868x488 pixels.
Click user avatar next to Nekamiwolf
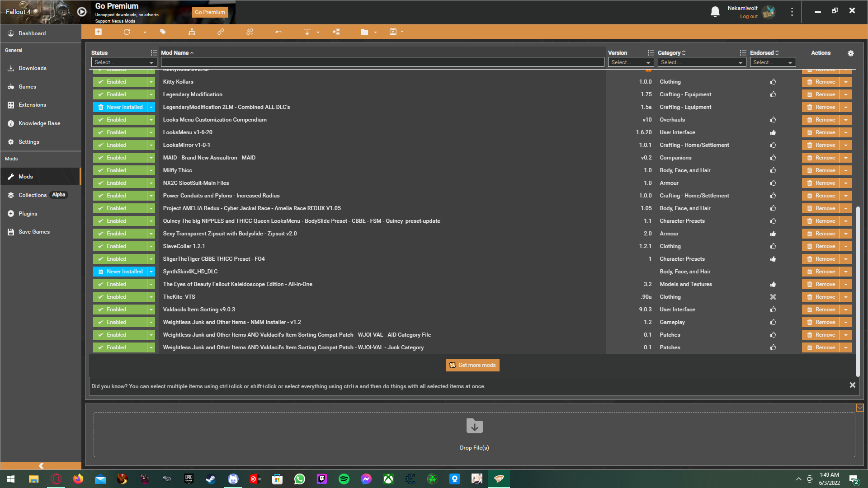[x=768, y=12]
